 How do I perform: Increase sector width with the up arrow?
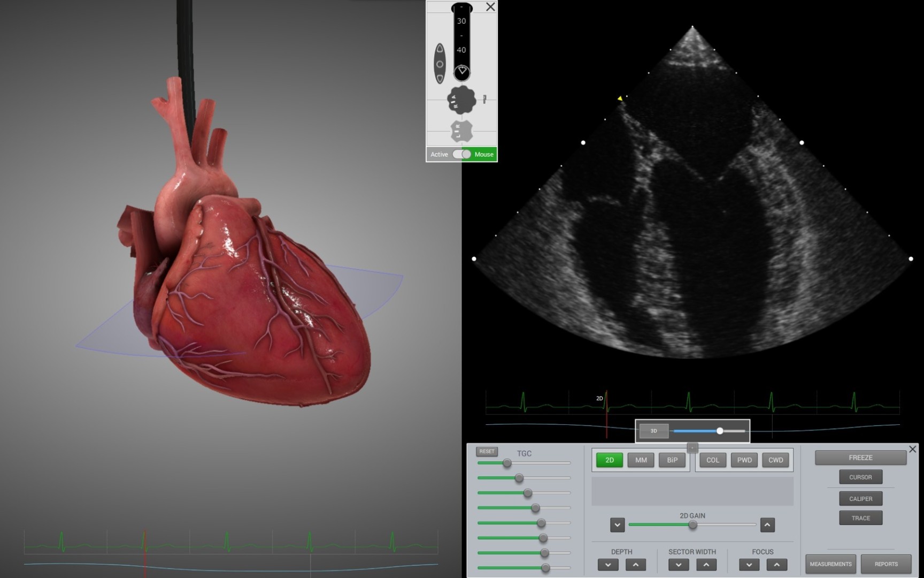[x=706, y=565]
